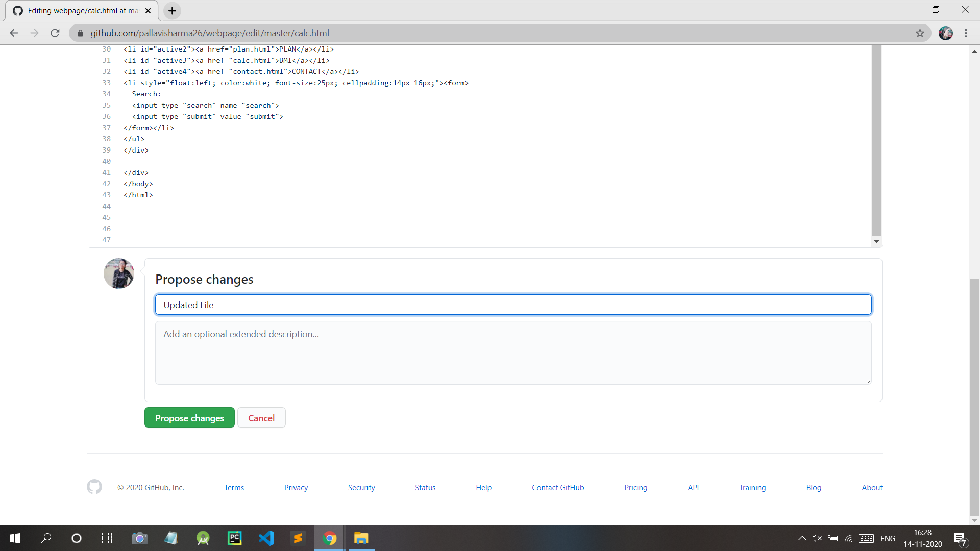Open the Terms footer link
This screenshot has width=980, height=551.
pyautogui.click(x=234, y=488)
